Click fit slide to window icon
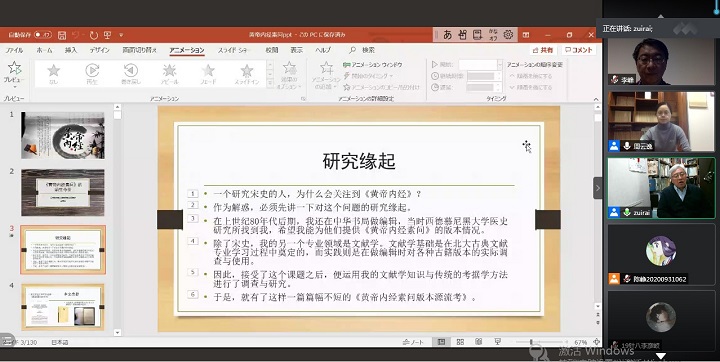This screenshot has height=362, width=720. pyautogui.click(x=596, y=342)
